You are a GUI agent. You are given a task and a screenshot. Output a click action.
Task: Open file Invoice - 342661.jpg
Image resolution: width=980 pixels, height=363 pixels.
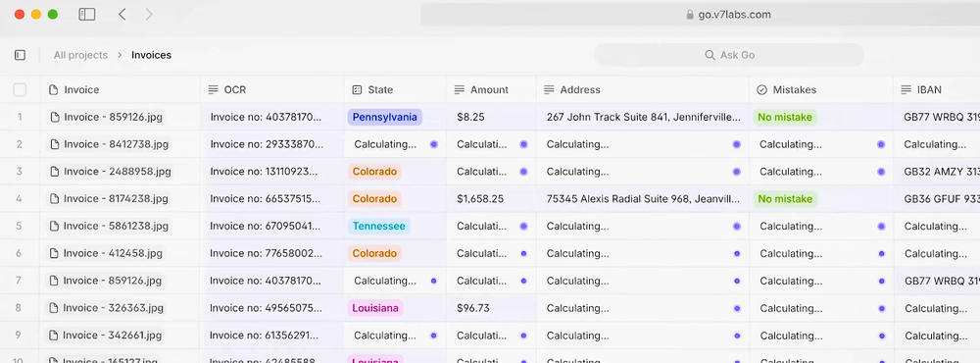(x=105, y=336)
